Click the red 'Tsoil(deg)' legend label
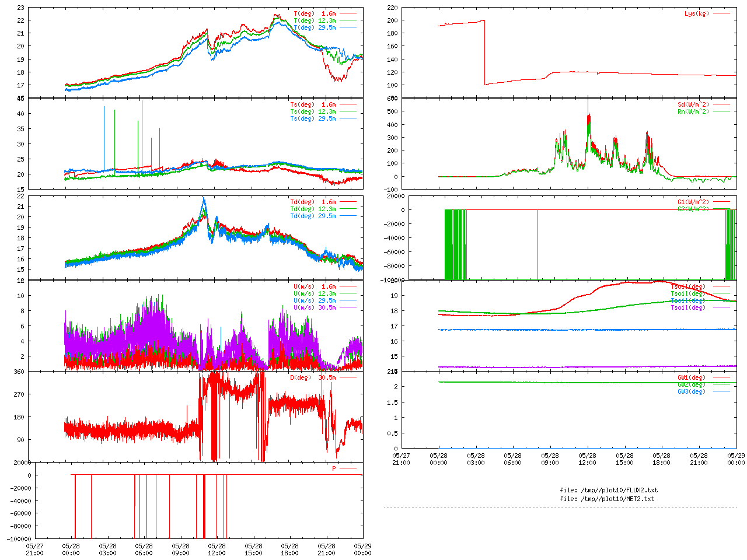Image resolution: width=747 pixels, height=560 pixels. point(688,286)
